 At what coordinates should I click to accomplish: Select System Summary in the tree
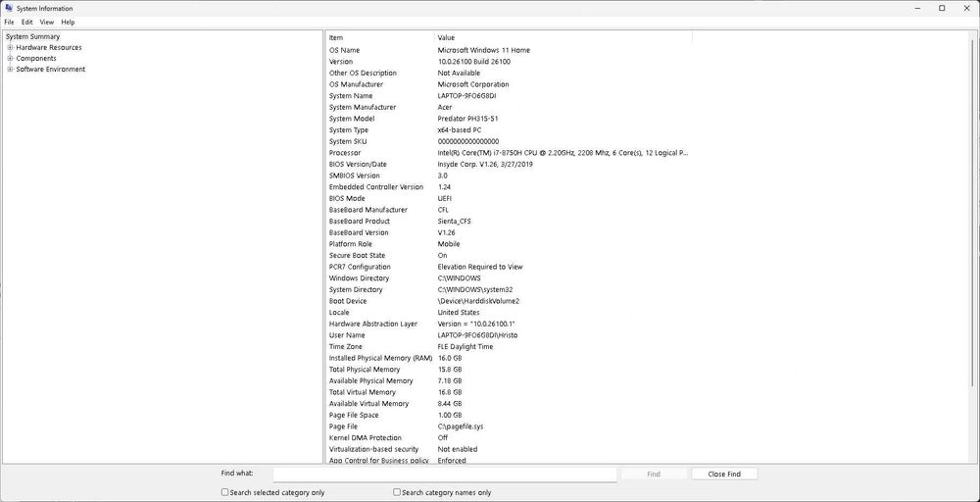[x=32, y=36]
